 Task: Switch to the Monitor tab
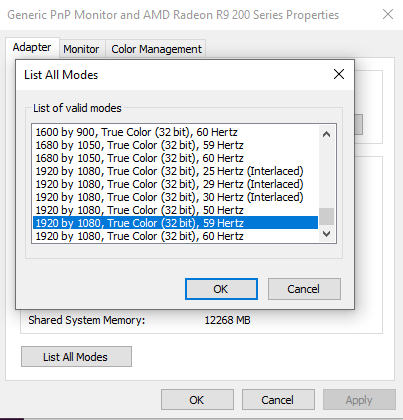point(81,49)
